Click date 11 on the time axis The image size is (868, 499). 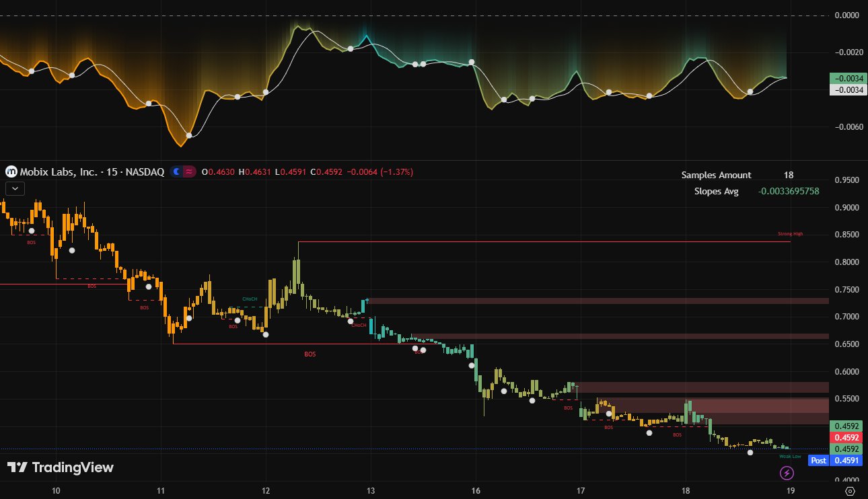coord(161,490)
